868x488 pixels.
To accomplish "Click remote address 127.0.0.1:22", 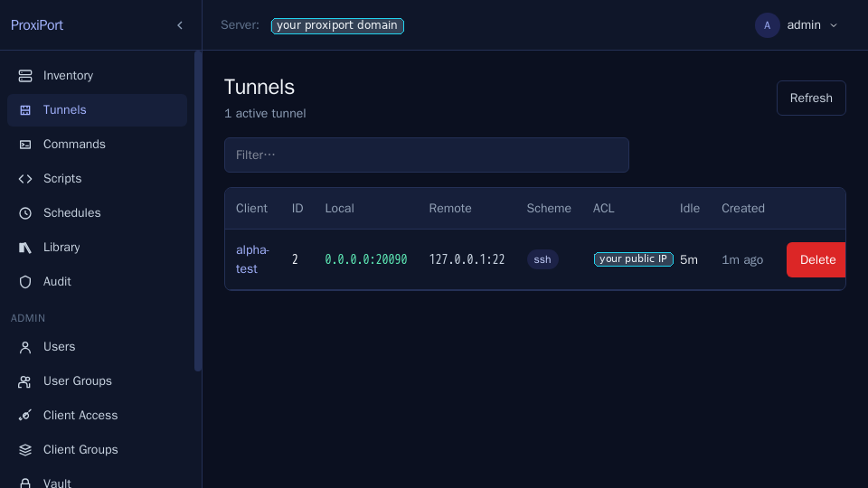I will click(467, 259).
